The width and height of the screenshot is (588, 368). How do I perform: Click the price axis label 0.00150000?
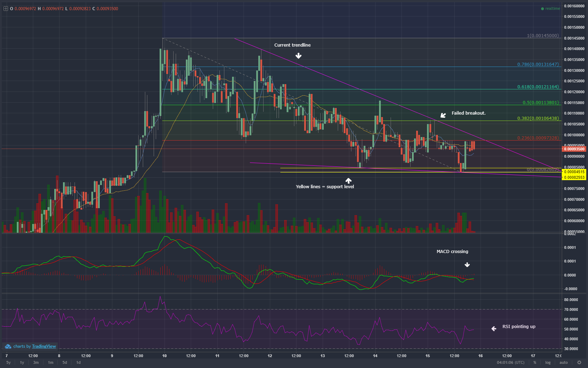tap(574, 27)
